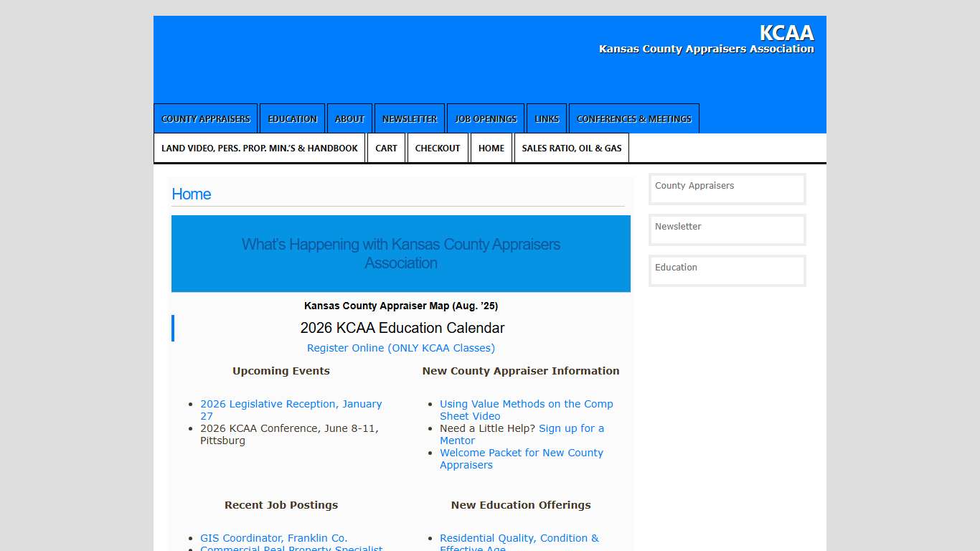
Task: Open the Newsletter navigation item
Action: coord(409,119)
